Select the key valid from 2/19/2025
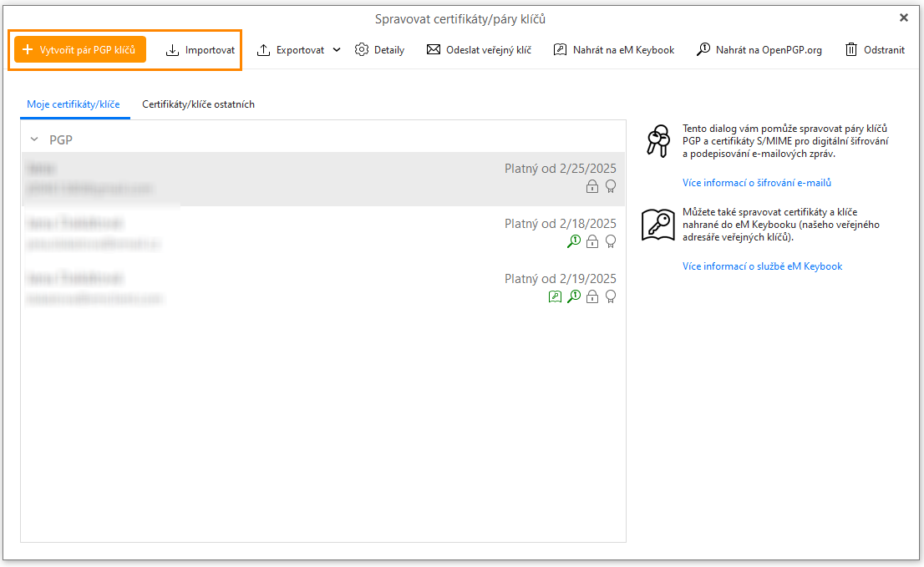924x567 pixels. coord(322,288)
